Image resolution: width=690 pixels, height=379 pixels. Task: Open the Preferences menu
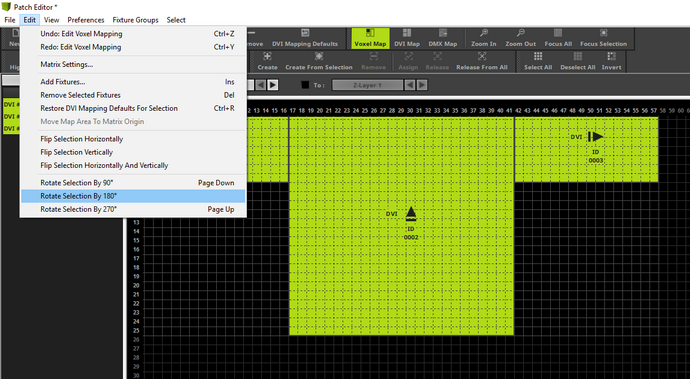(x=85, y=20)
